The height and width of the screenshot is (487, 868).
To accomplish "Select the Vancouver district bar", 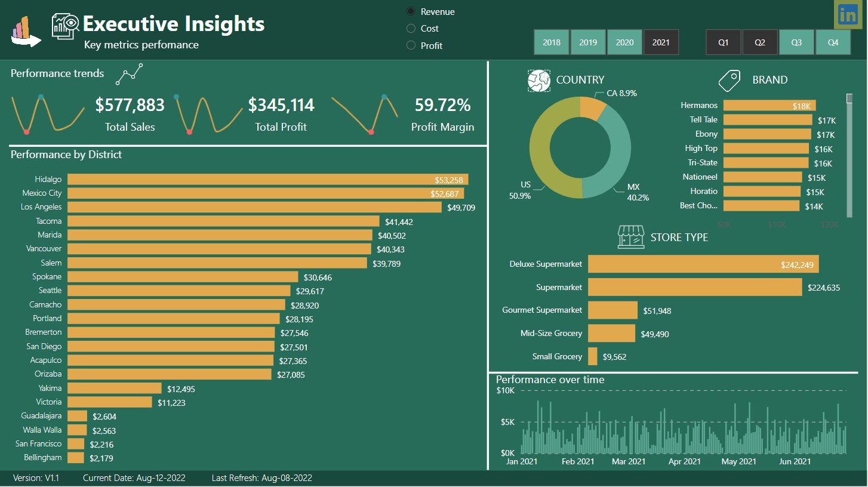I will pyautogui.click(x=220, y=249).
